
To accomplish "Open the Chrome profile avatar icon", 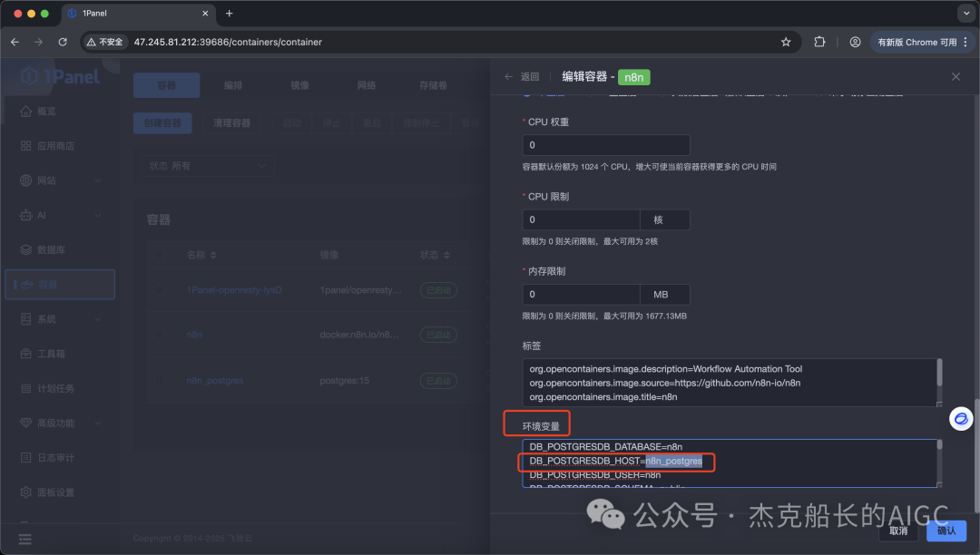I will pyautogui.click(x=855, y=42).
